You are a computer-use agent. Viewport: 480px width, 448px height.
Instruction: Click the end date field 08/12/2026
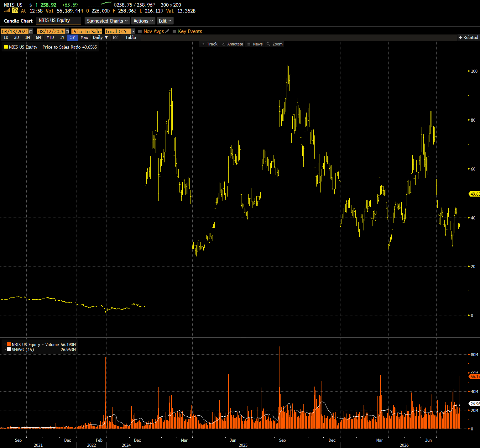point(51,31)
